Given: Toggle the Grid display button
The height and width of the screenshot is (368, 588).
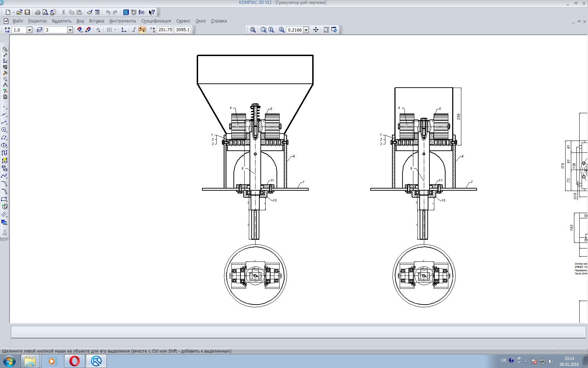Looking at the screenshot, I should click(110, 30).
